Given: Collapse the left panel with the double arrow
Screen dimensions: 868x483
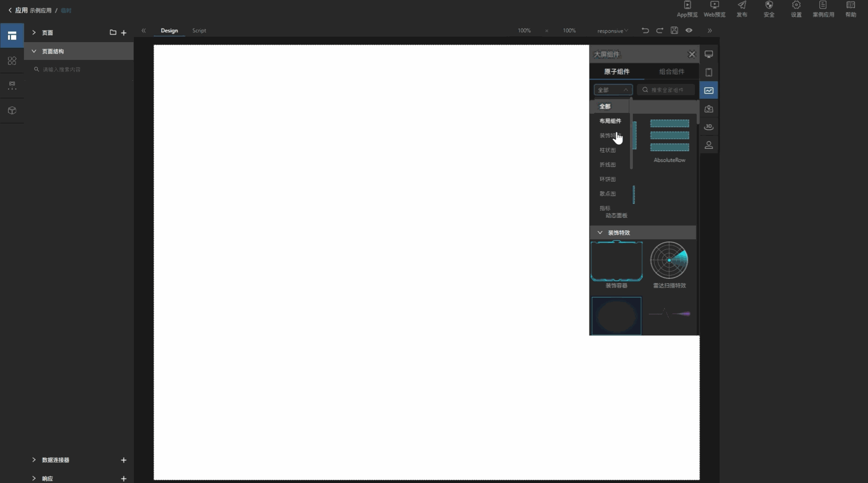Looking at the screenshot, I should click(144, 31).
